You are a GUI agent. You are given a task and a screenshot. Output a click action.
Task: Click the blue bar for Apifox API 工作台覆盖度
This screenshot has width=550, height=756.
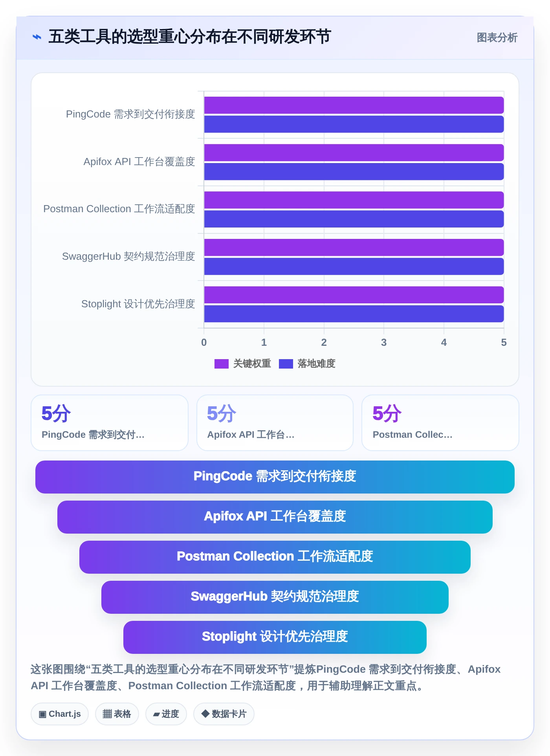click(x=354, y=172)
